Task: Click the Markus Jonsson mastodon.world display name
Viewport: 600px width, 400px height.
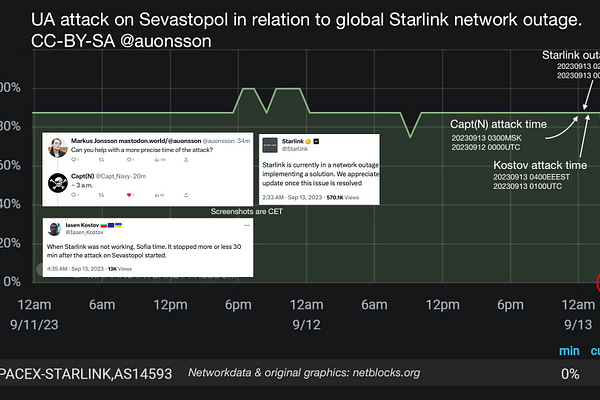Action: (x=136, y=141)
